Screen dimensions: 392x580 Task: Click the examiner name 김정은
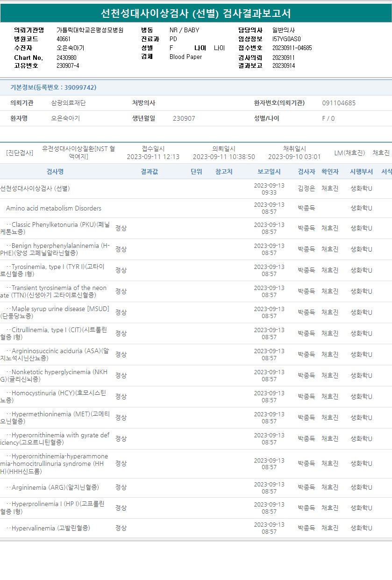(x=306, y=188)
